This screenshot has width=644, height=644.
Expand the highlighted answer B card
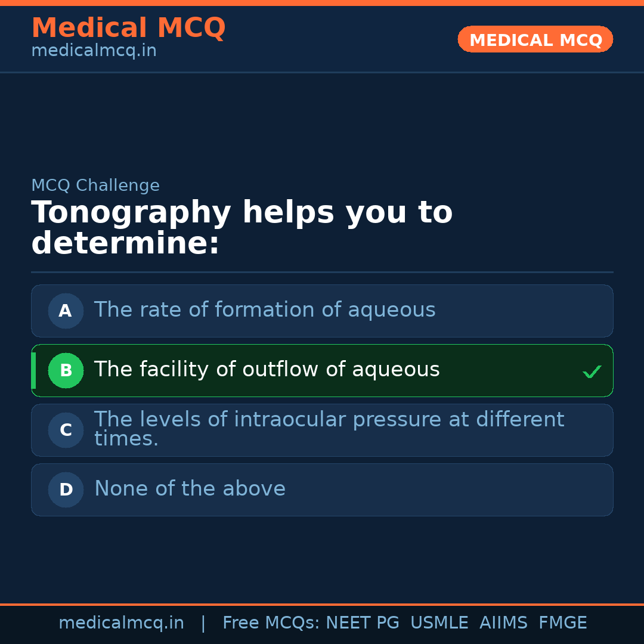(322, 370)
